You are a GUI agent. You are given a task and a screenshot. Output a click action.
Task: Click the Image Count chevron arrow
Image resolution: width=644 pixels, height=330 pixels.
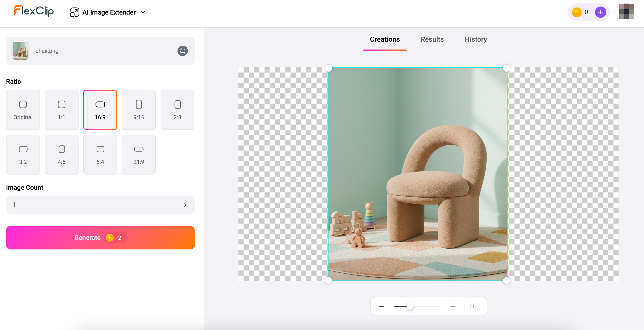pos(185,205)
